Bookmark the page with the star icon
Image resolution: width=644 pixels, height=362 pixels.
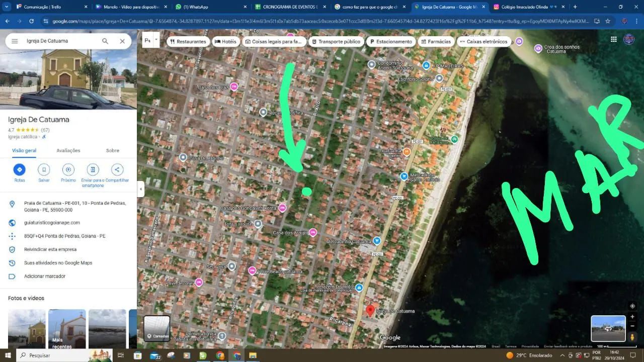pyautogui.click(x=608, y=21)
